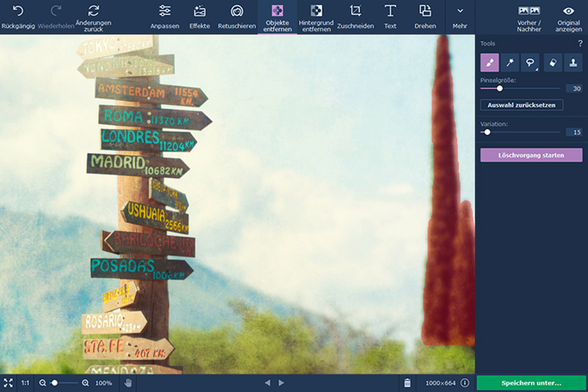Click the Variation value field showing 15
This screenshot has height=392, width=588.
pyautogui.click(x=574, y=132)
